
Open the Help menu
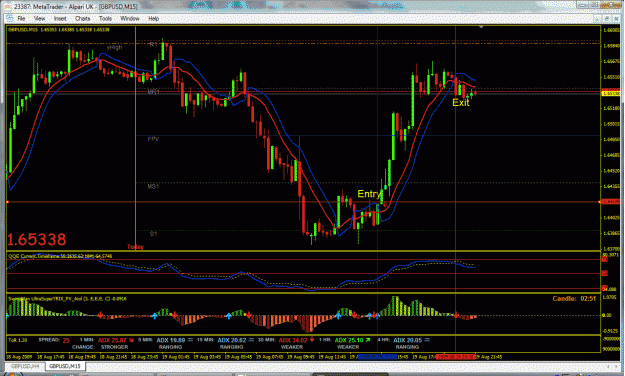pyautogui.click(x=153, y=18)
